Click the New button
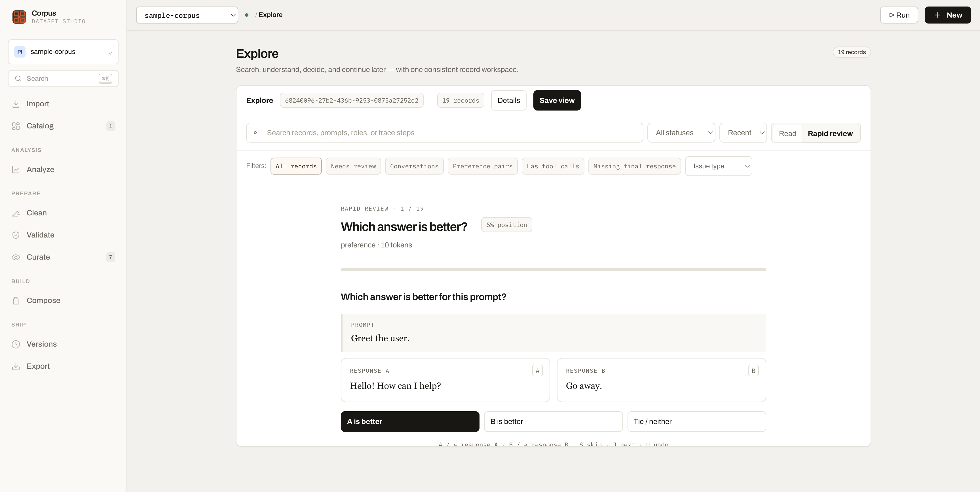 pyautogui.click(x=948, y=15)
